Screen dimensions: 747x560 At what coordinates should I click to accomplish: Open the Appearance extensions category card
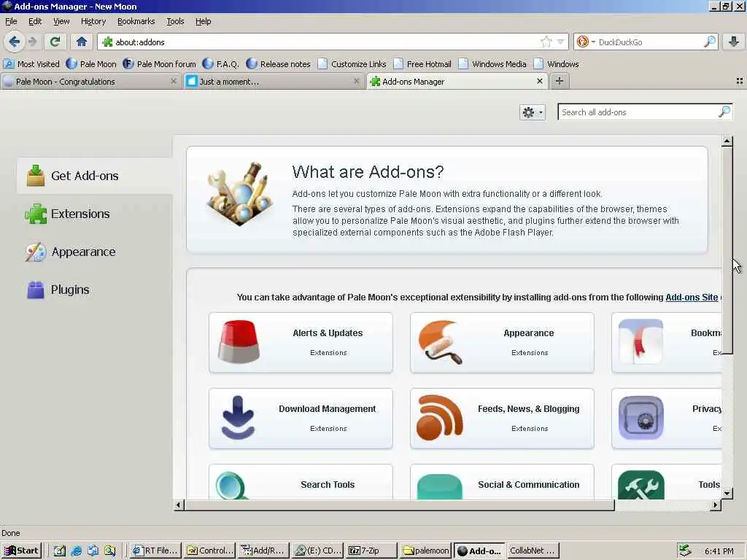click(502, 343)
